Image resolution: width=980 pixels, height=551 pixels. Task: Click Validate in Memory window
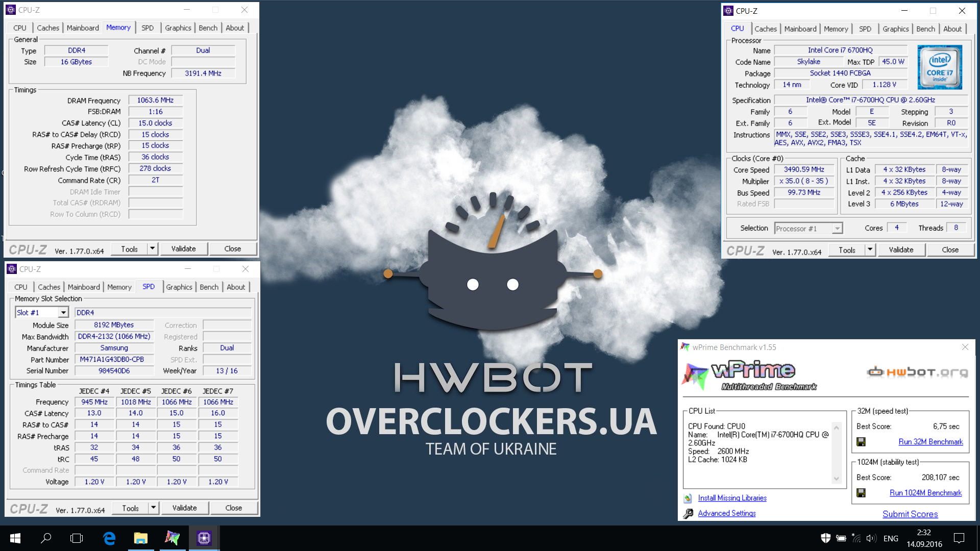point(184,249)
